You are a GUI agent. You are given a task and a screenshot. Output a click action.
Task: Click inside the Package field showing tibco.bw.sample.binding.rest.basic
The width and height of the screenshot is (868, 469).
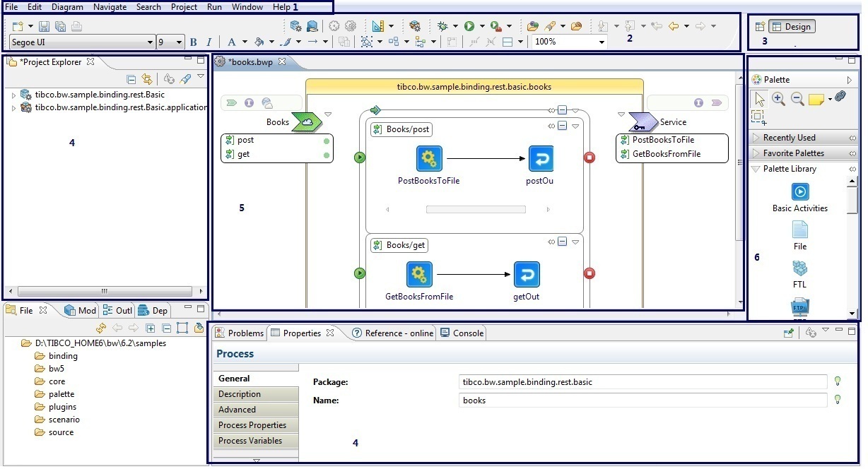point(642,381)
